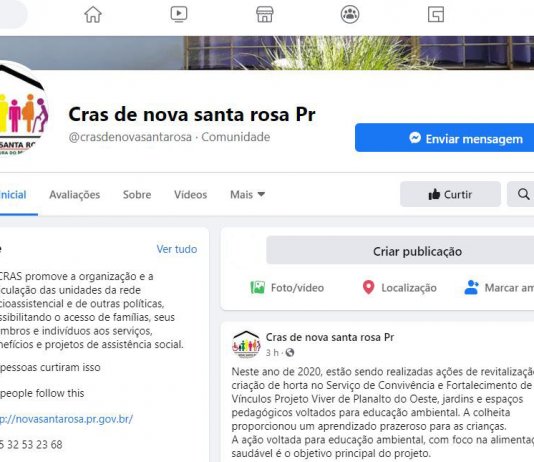Go to the Vídeos tab
Image resolution: width=534 pixels, height=462 pixels.
point(190,194)
